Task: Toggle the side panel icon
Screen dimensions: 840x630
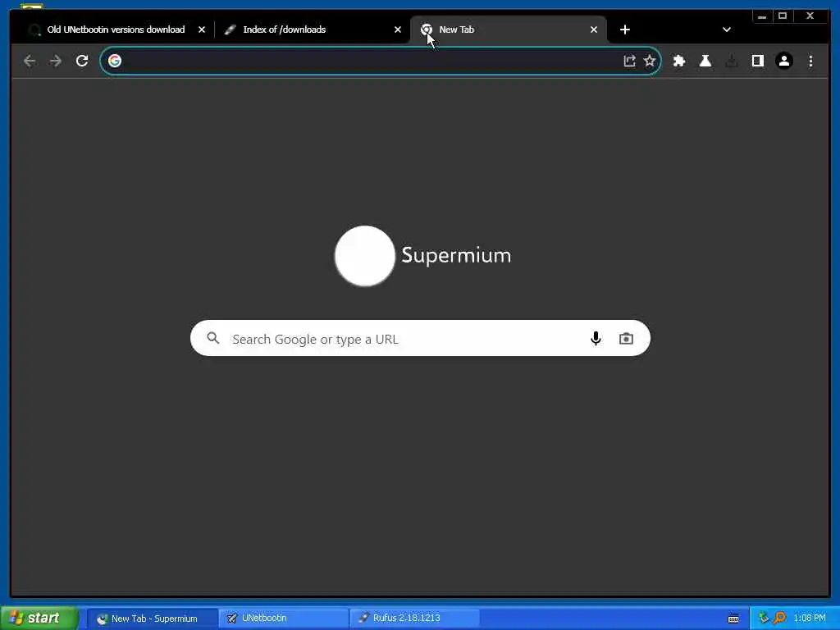Action: pyautogui.click(x=757, y=61)
